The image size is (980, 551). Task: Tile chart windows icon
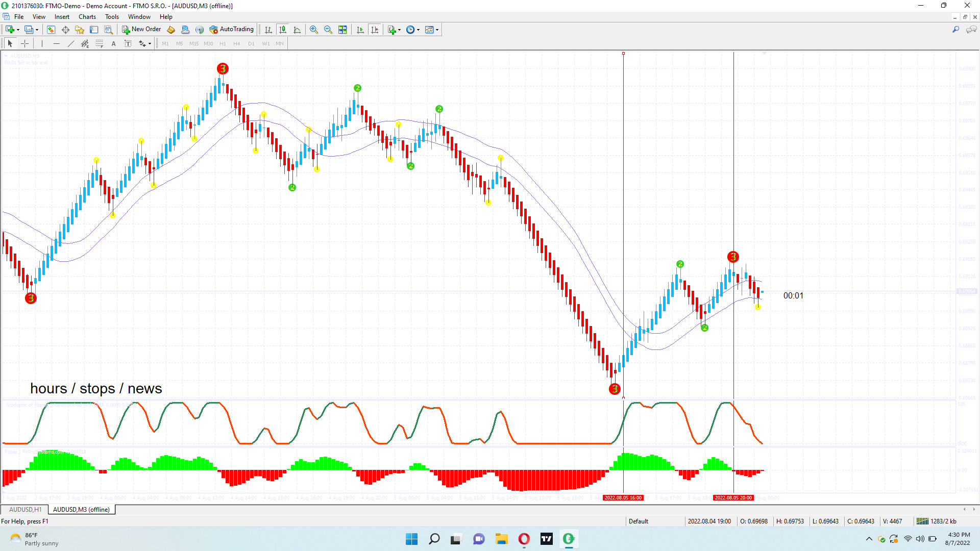coord(342,30)
